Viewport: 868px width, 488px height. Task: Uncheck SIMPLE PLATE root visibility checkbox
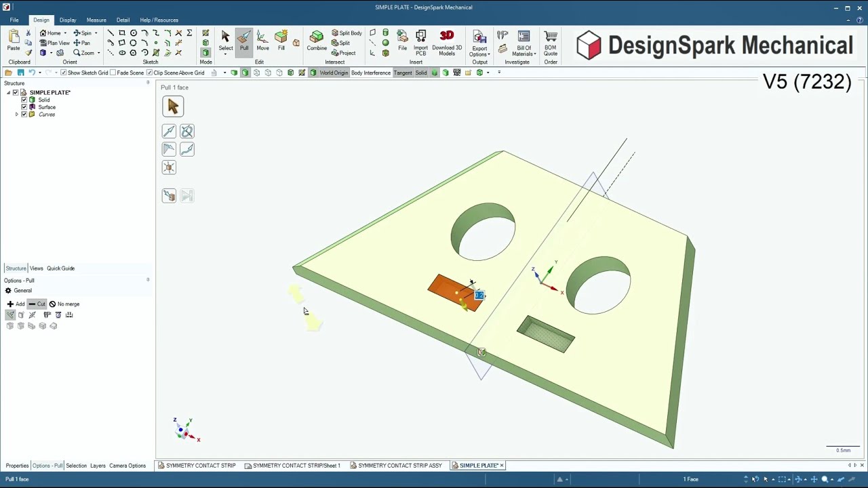click(x=16, y=92)
